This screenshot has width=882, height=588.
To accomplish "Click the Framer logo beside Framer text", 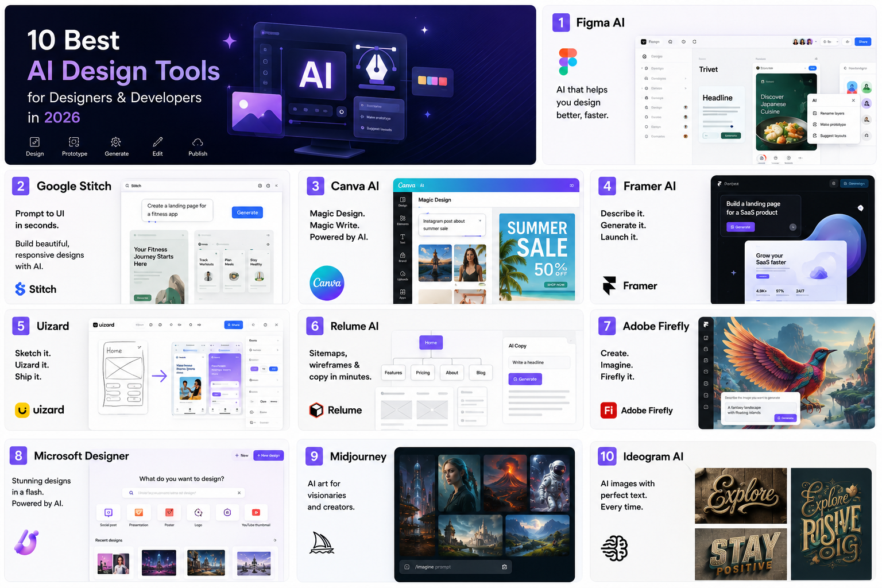I will [609, 285].
